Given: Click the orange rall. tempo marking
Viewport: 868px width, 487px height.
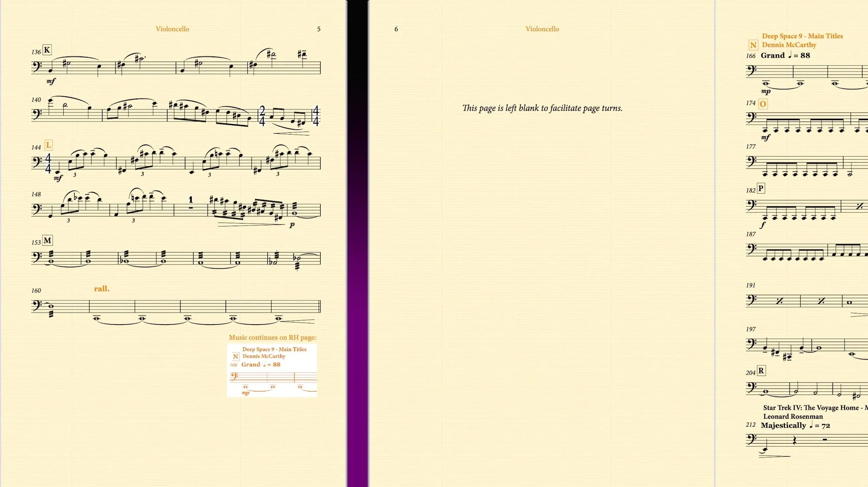Looking at the screenshot, I should pyautogui.click(x=102, y=289).
